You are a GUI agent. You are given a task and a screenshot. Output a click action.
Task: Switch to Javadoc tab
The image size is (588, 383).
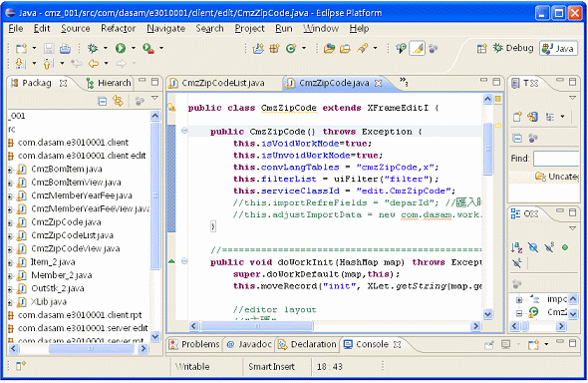click(249, 344)
